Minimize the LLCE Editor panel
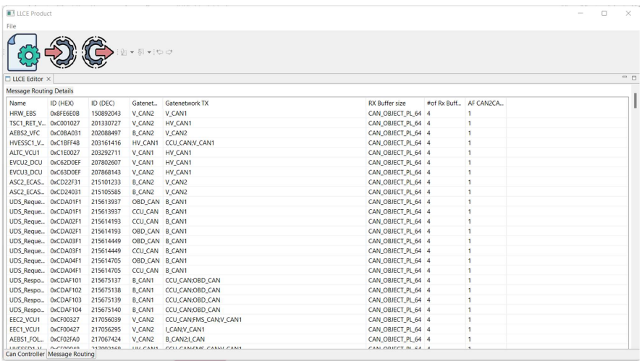This screenshot has width=642, height=364. coord(625,78)
